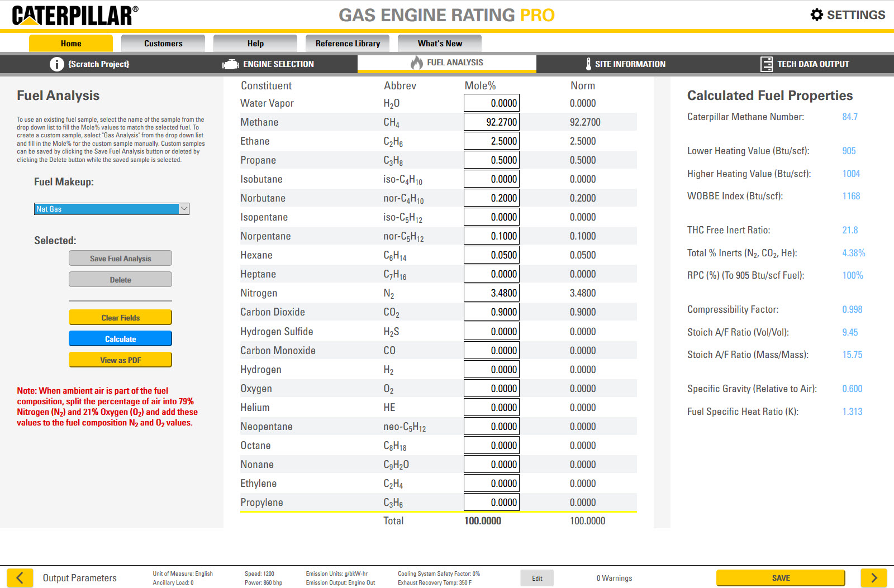Viewport: 894px width, 588px height.
Task: Click the WOBBE Index value 1168
Action: [851, 196]
